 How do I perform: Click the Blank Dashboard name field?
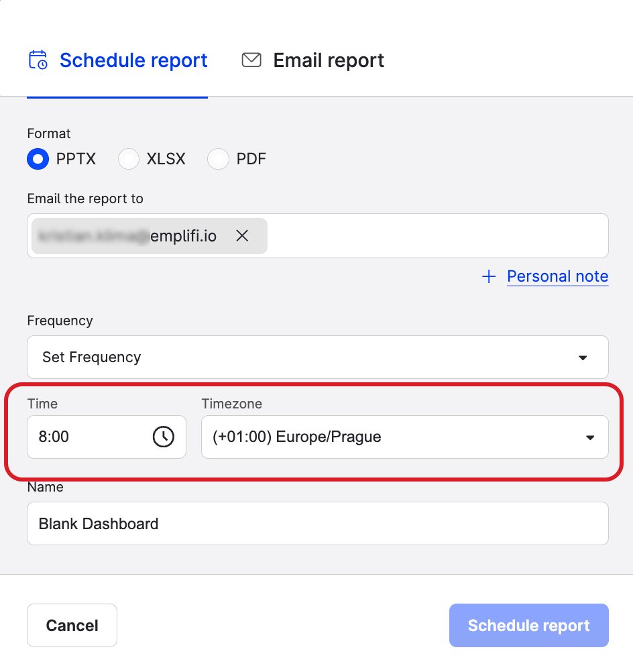click(317, 524)
